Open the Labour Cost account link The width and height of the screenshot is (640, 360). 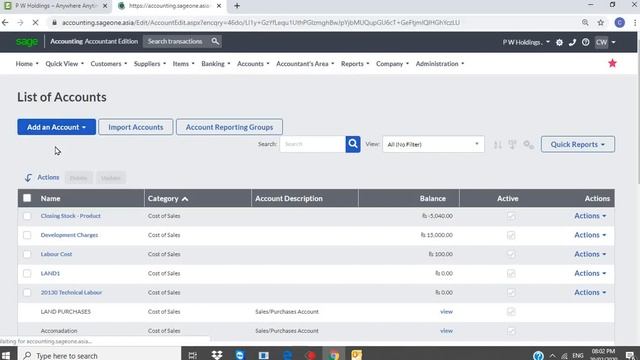(x=56, y=254)
